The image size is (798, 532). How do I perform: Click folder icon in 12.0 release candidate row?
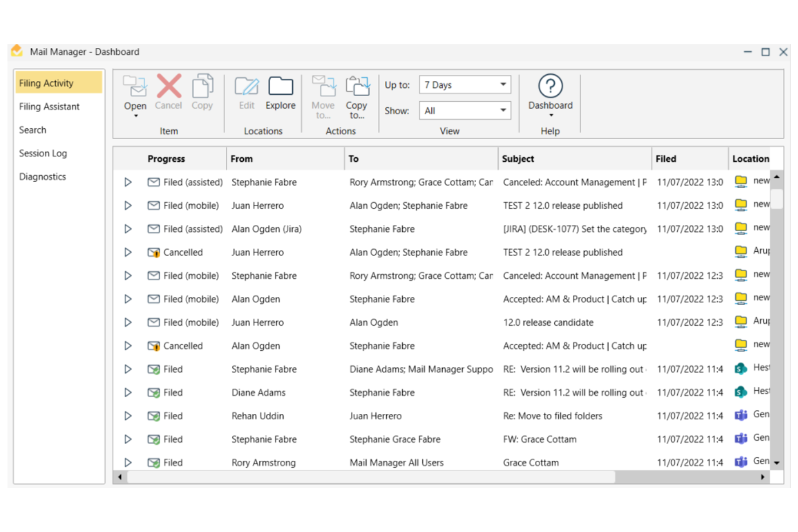741,321
